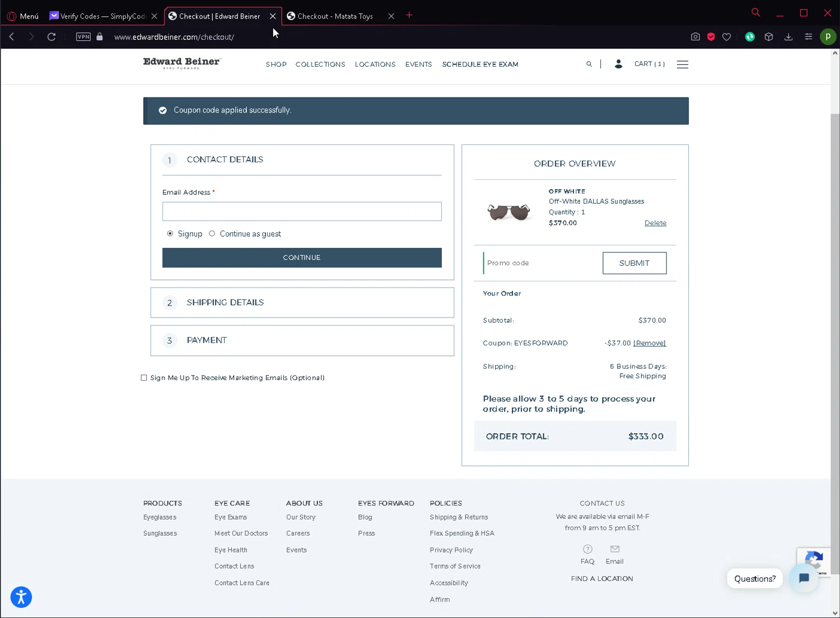840x618 pixels.
Task: Delete the Off-White DALLAS Sunglasses item
Action: (655, 223)
